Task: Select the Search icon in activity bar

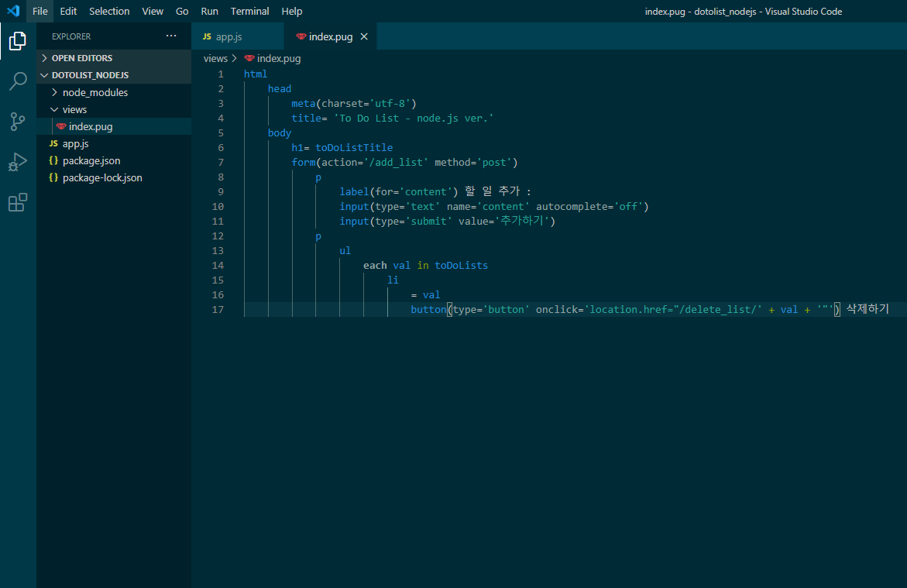Action: (x=17, y=81)
